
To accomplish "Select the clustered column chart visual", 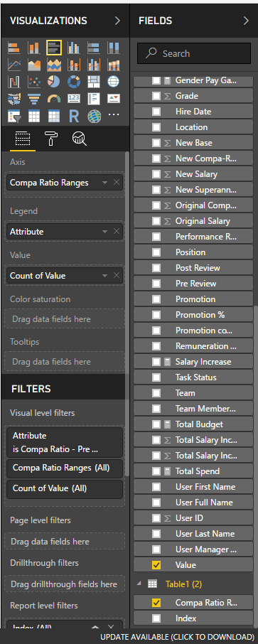I will point(74,48).
